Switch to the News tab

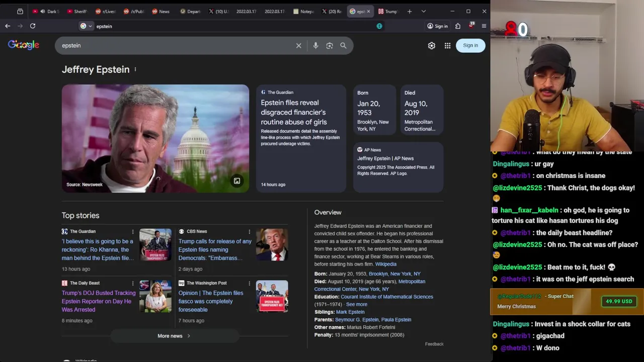[161, 11]
